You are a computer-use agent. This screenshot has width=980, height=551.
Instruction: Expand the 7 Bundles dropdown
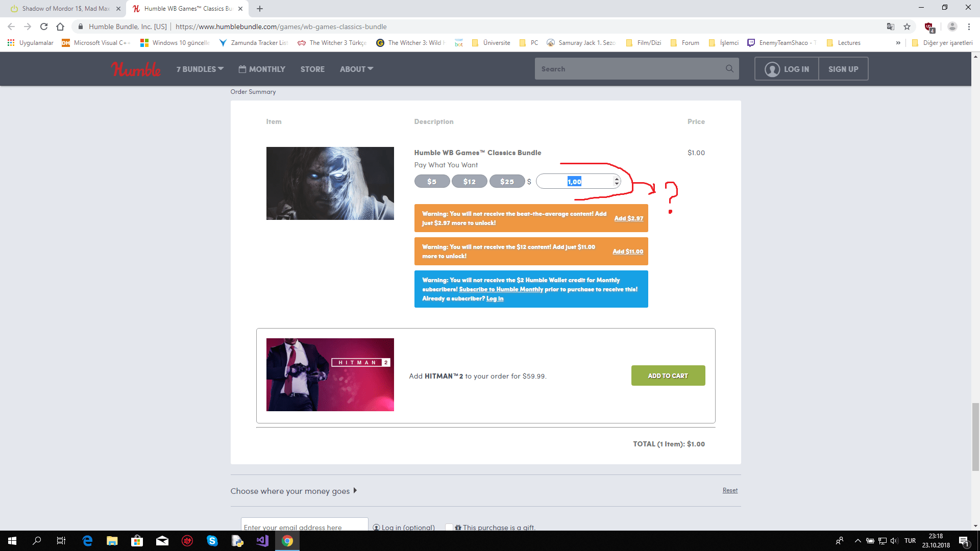tap(200, 69)
